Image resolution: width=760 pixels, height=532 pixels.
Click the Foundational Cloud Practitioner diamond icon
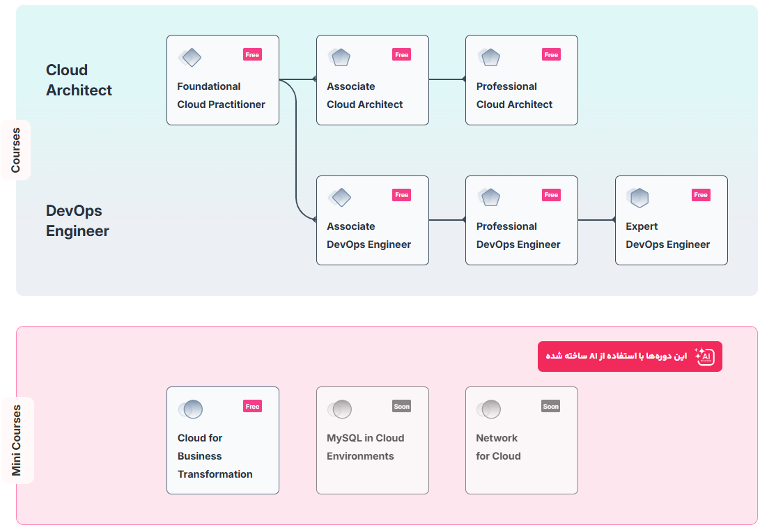click(x=189, y=57)
